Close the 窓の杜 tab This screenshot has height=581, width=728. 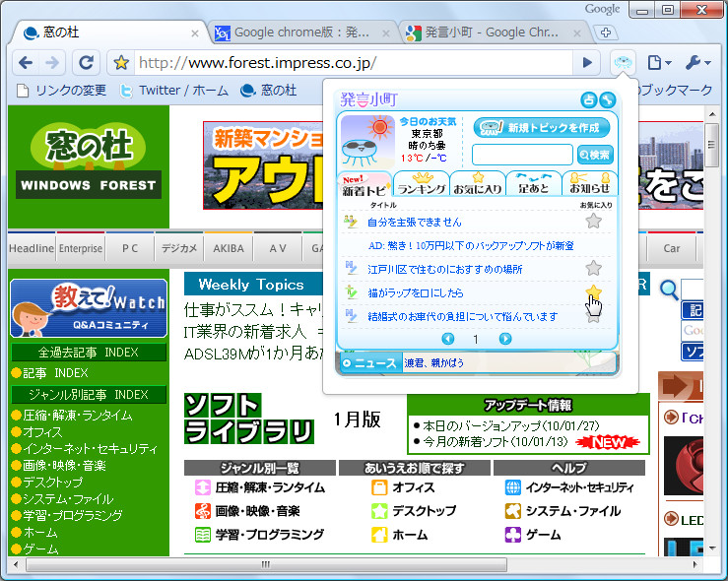[195, 33]
